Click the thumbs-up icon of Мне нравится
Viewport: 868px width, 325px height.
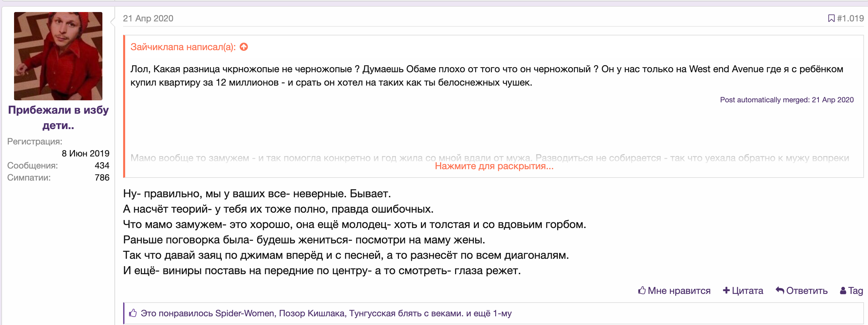[641, 290]
